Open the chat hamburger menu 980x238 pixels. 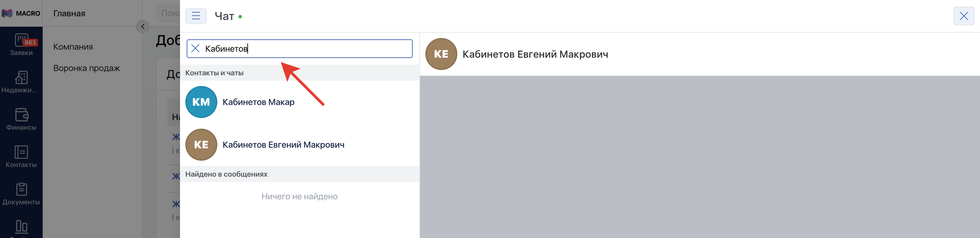196,16
